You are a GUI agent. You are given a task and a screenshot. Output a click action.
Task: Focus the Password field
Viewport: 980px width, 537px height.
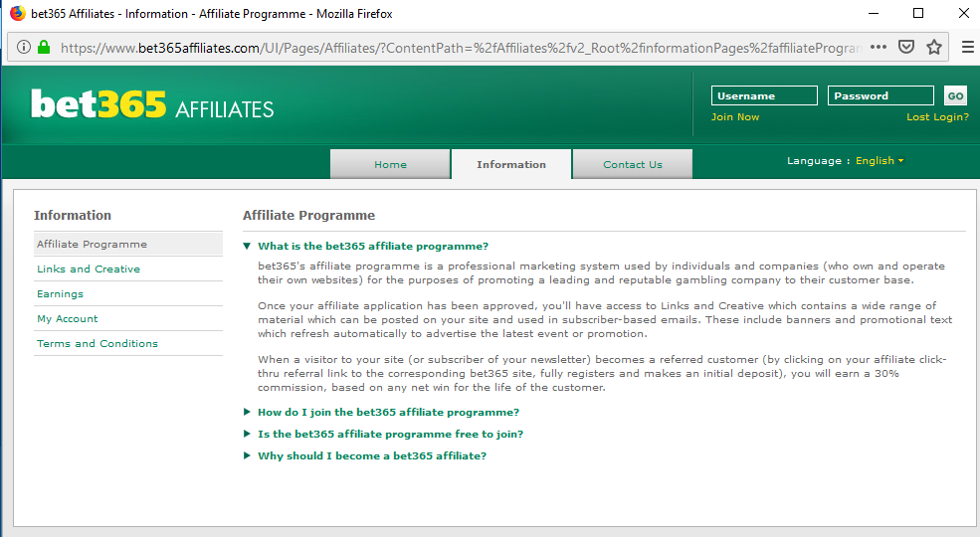(881, 95)
